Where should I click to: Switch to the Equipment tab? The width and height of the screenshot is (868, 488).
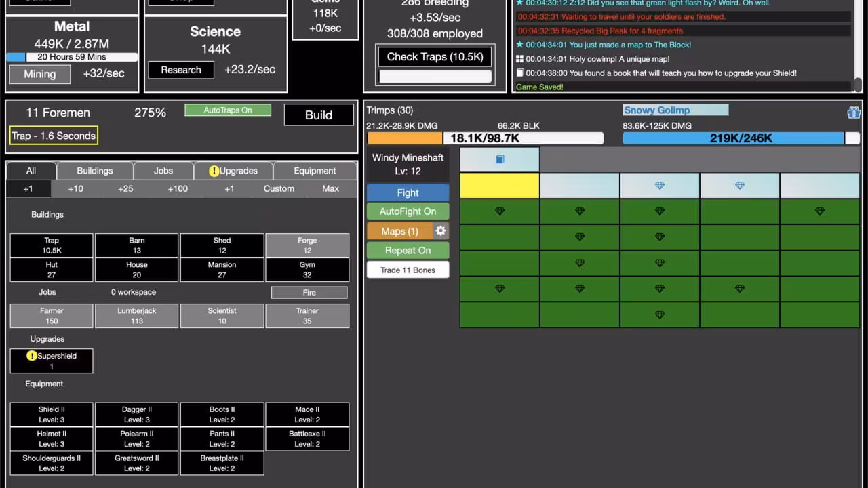pos(315,171)
